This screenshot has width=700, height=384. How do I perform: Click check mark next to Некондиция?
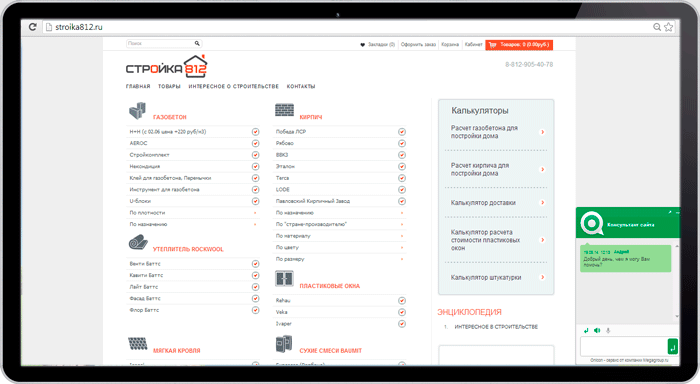coord(255,167)
